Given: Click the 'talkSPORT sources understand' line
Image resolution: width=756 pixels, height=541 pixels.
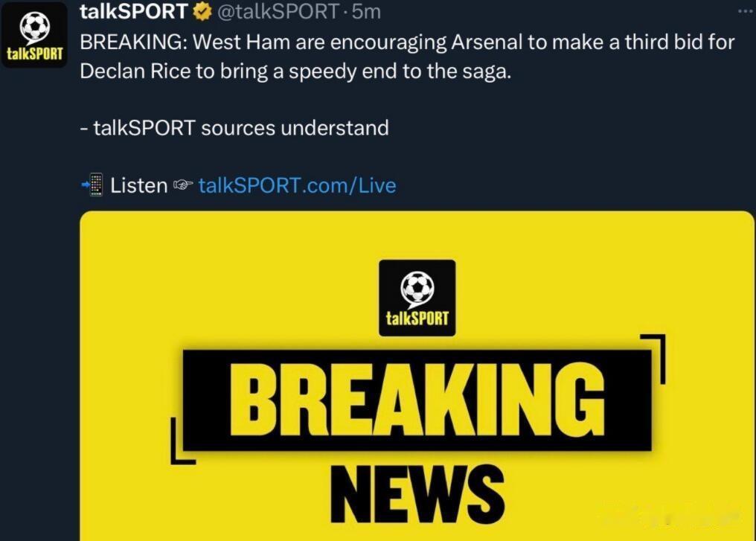Looking at the screenshot, I should pyautogui.click(x=234, y=128).
